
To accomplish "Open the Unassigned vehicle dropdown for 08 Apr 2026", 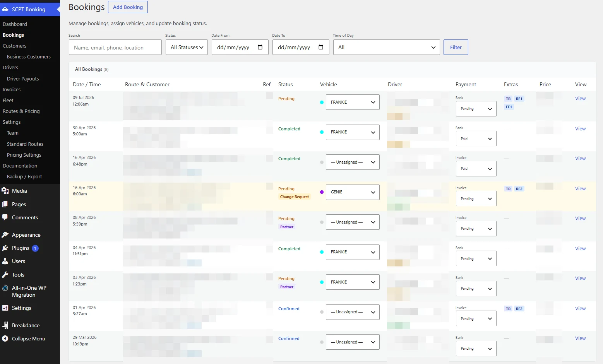I will coord(353,222).
